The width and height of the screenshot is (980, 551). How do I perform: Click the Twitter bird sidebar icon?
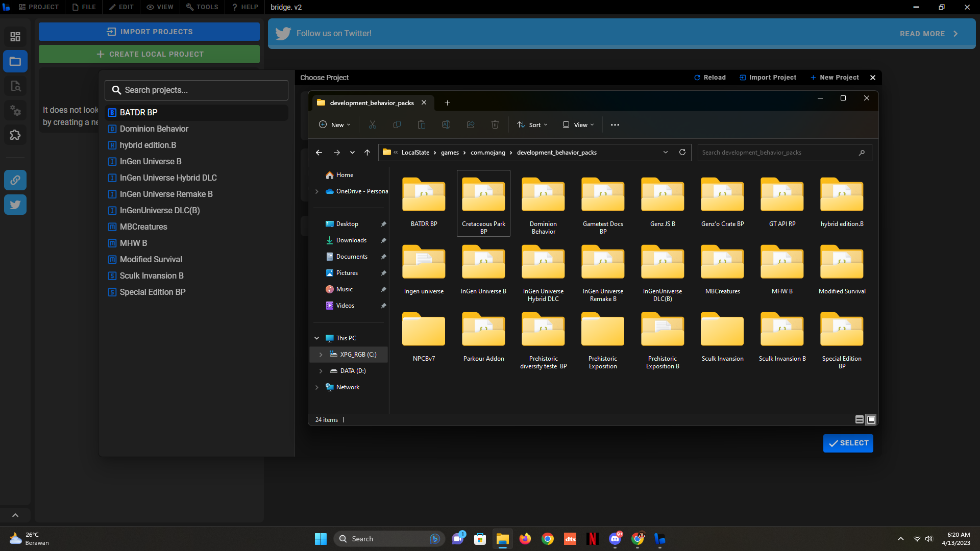pos(15,205)
